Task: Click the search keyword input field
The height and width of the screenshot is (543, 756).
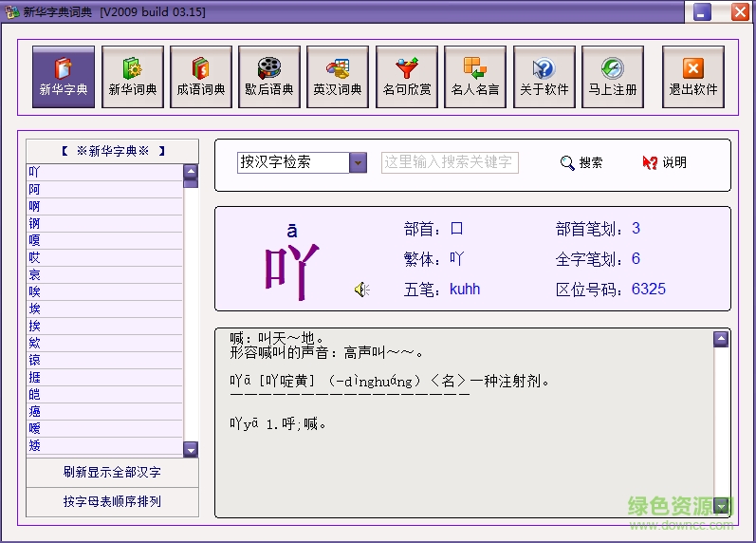Action: coord(450,162)
